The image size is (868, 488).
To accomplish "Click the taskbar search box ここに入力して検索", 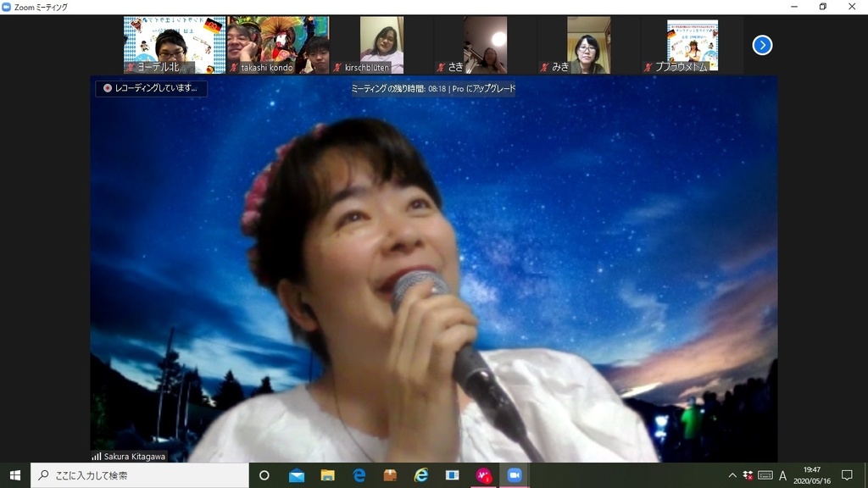I will coord(140,475).
